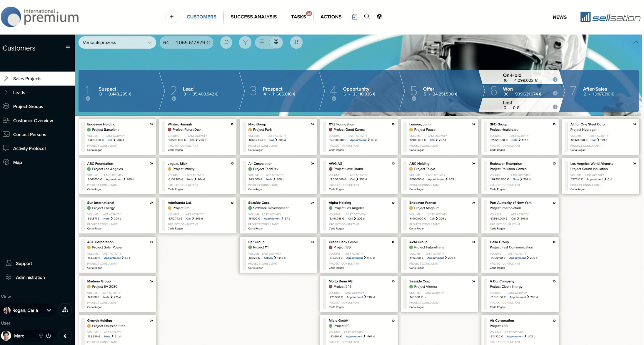644x345 pixels.
Task: Open Activity Protocol in sidebar
Action: pos(37,148)
